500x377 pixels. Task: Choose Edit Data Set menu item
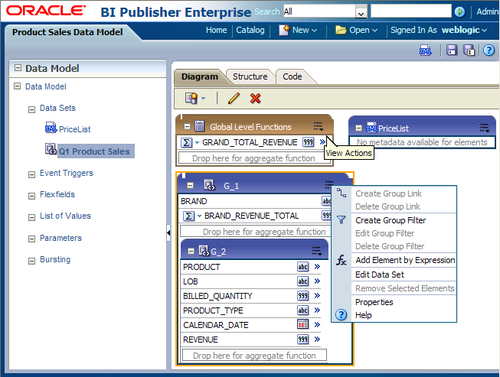(380, 275)
